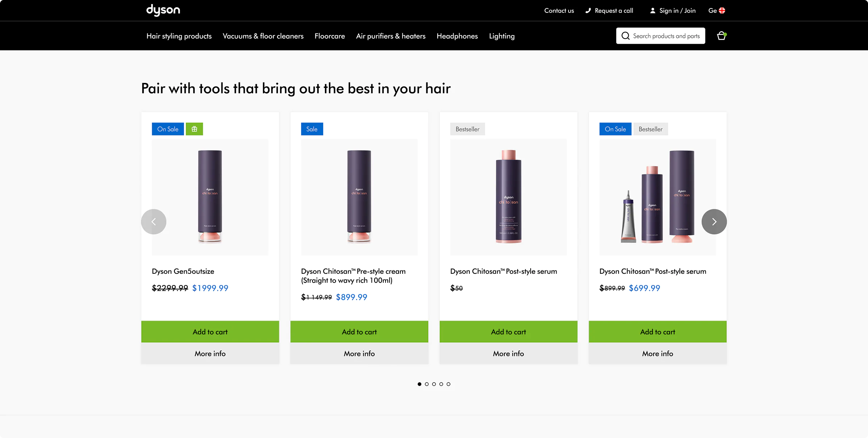Select the first carousel pagination dot

419,384
